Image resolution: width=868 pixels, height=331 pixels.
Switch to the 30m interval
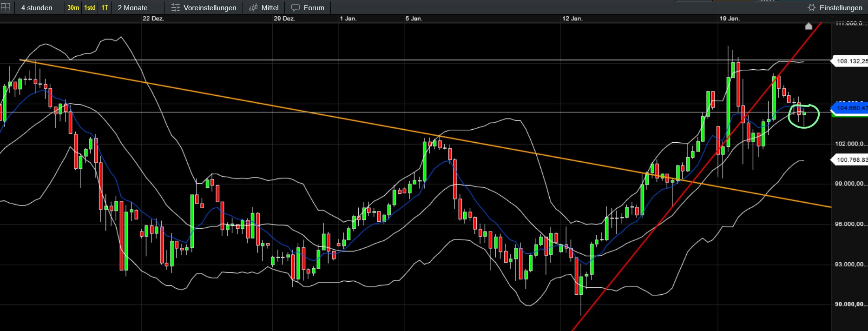(x=73, y=7)
